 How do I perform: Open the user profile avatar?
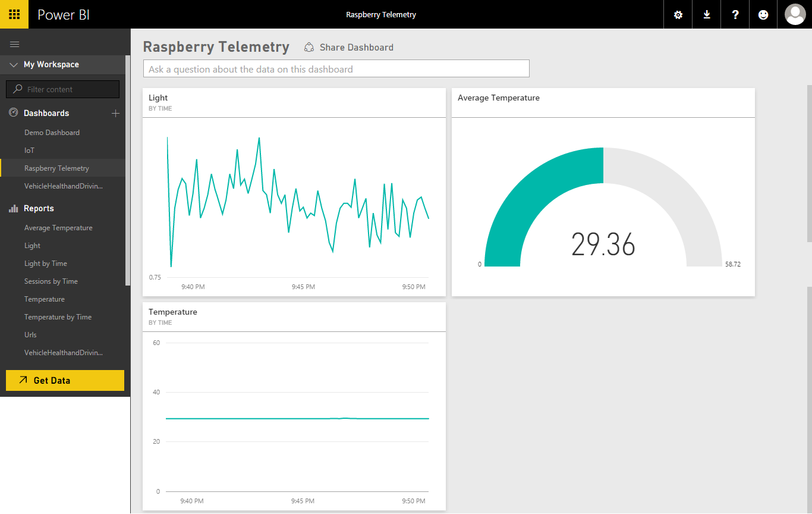(795, 14)
